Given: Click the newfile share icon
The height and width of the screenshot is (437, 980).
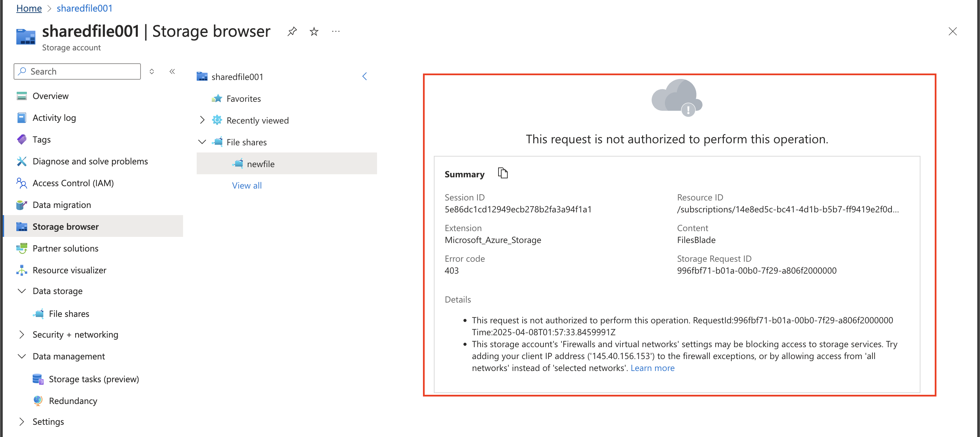Looking at the screenshot, I should pos(238,164).
